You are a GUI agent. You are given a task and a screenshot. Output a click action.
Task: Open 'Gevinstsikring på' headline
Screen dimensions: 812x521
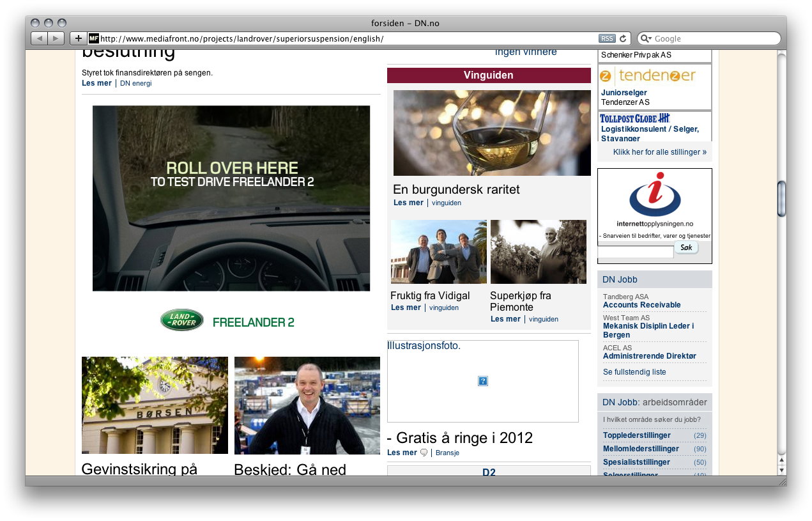click(x=139, y=469)
